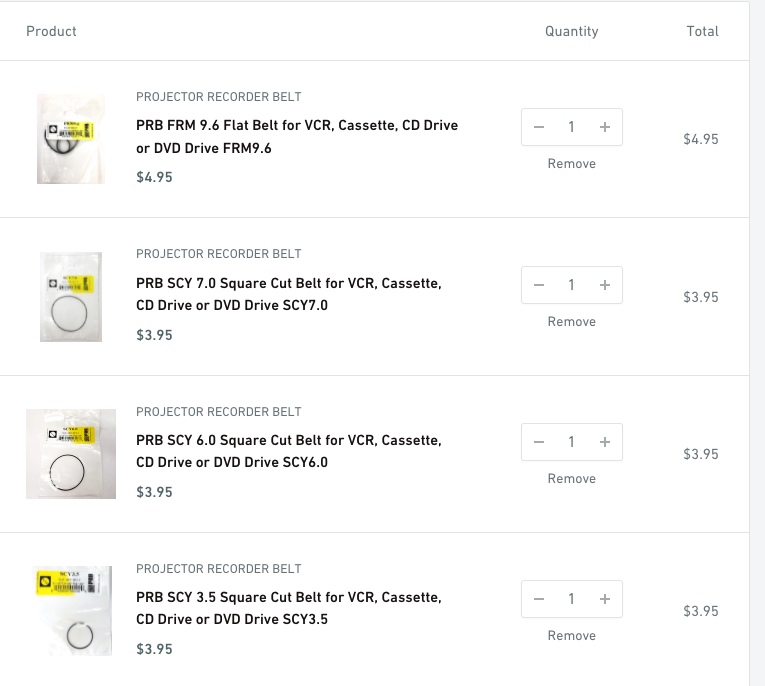765x686 pixels.
Task: Remove SCY 7.0 belt from cart
Action: 571,322
